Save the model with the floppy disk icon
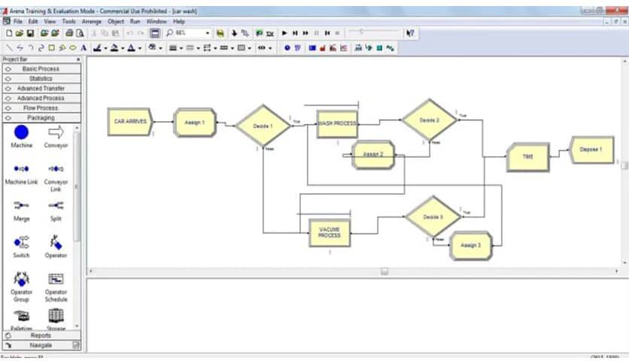 [29, 33]
